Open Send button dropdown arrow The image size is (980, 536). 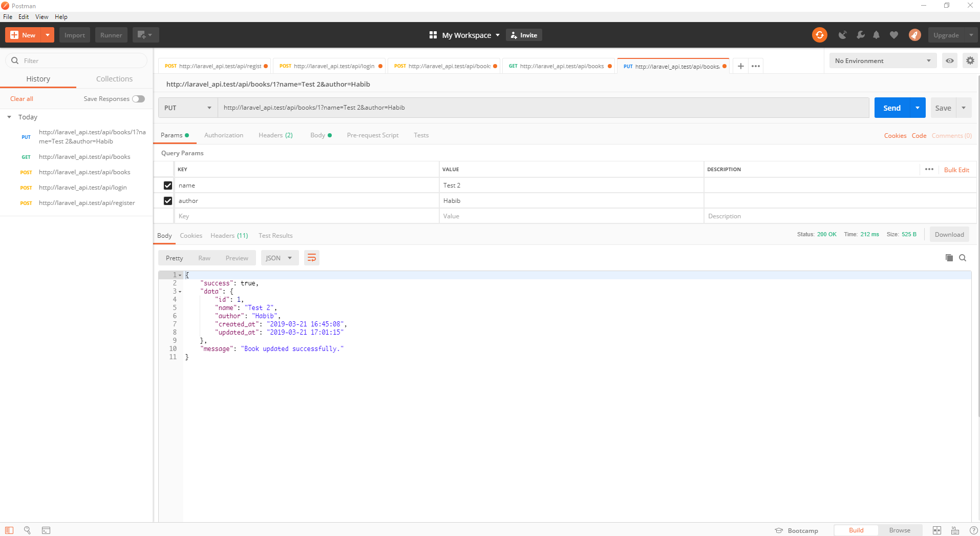pyautogui.click(x=917, y=108)
